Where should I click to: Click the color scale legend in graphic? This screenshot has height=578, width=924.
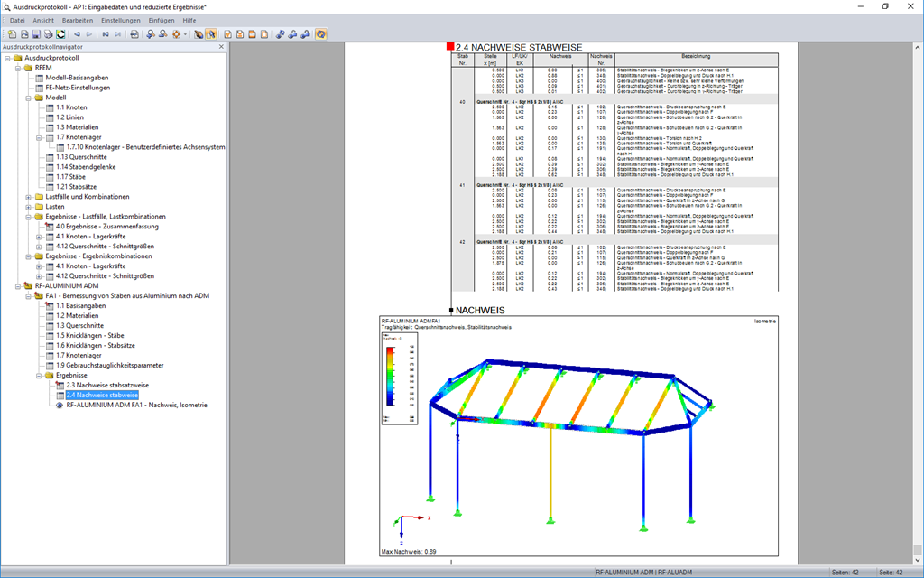[400, 378]
